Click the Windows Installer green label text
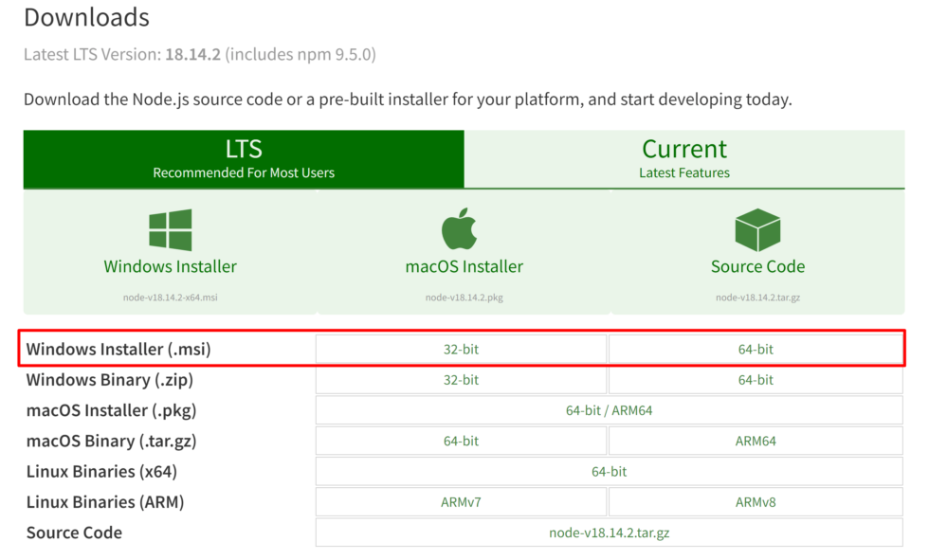 pyautogui.click(x=171, y=266)
